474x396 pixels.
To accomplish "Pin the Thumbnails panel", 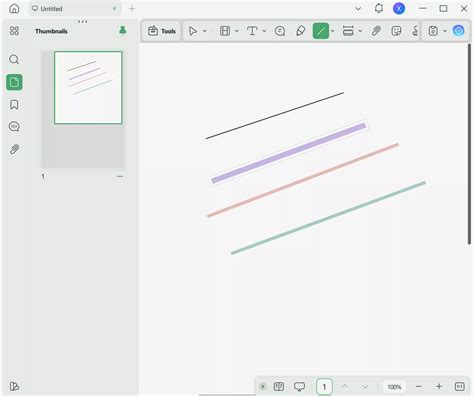I will tap(122, 31).
